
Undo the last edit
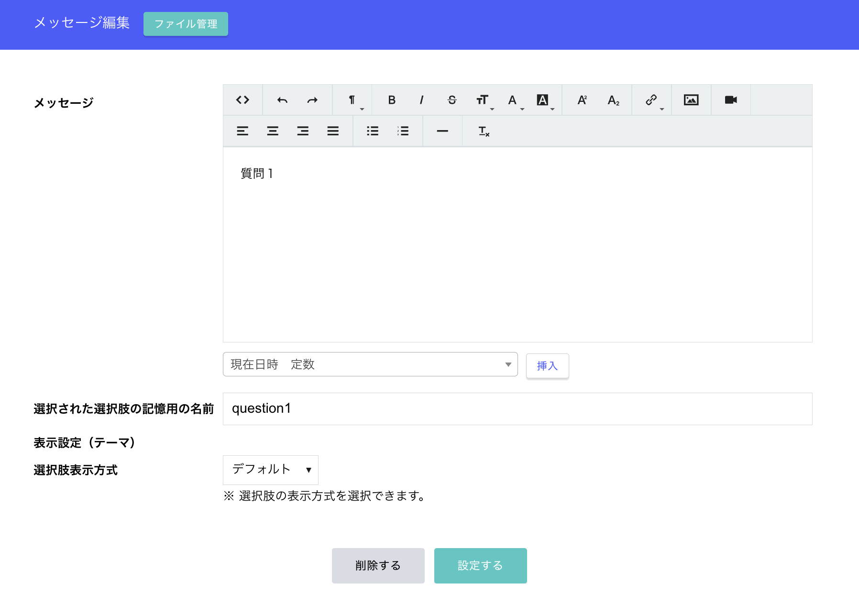pos(283,100)
